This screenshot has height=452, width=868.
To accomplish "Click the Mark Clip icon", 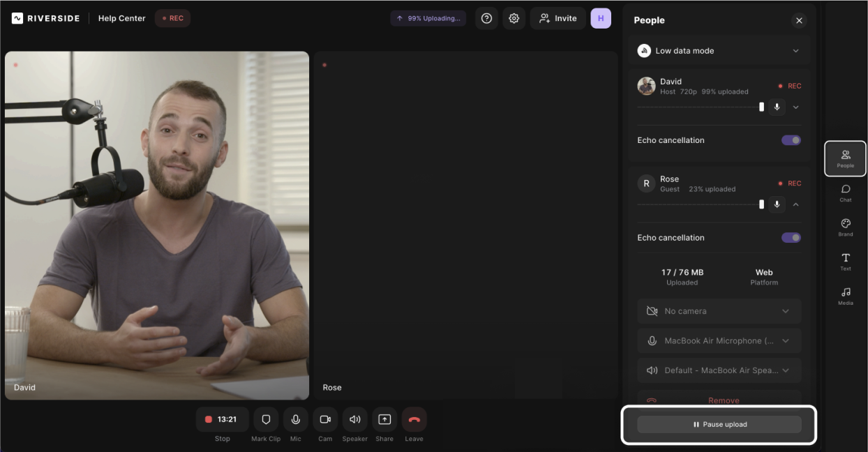I will coord(266,420).
